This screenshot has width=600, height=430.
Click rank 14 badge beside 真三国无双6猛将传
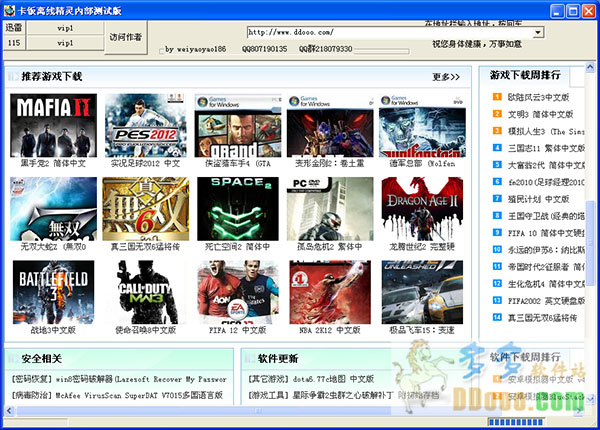point(497,317)
